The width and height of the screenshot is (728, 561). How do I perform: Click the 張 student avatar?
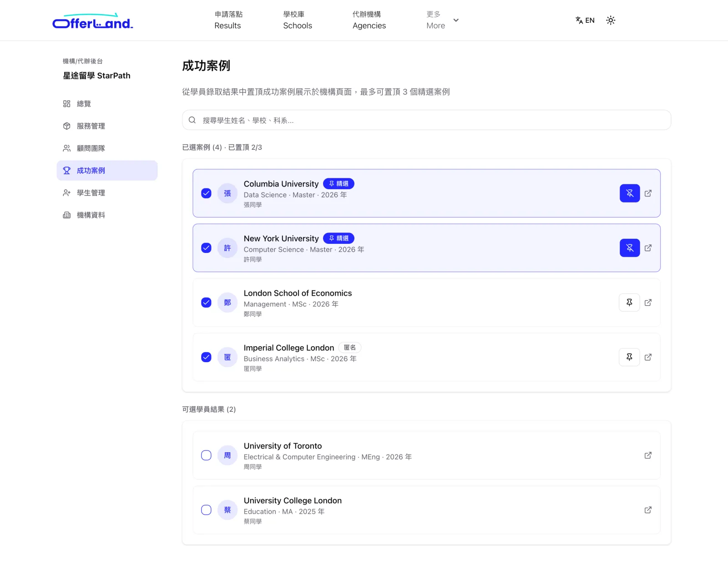point(227,193)
